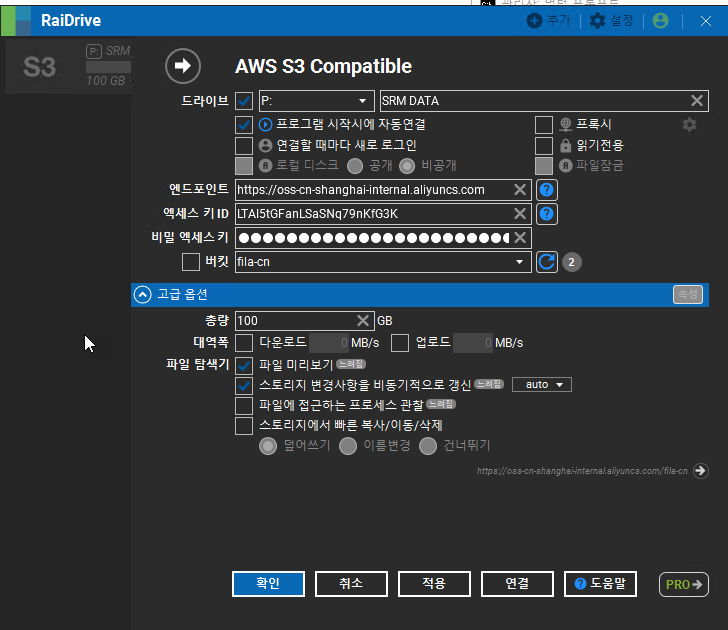Click the 속성 properties button

688,294
